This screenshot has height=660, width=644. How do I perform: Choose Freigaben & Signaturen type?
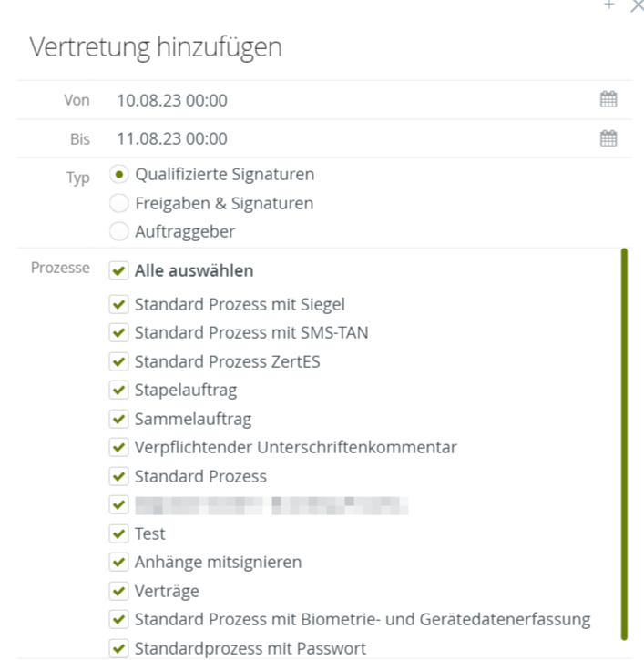coord(118,203)
